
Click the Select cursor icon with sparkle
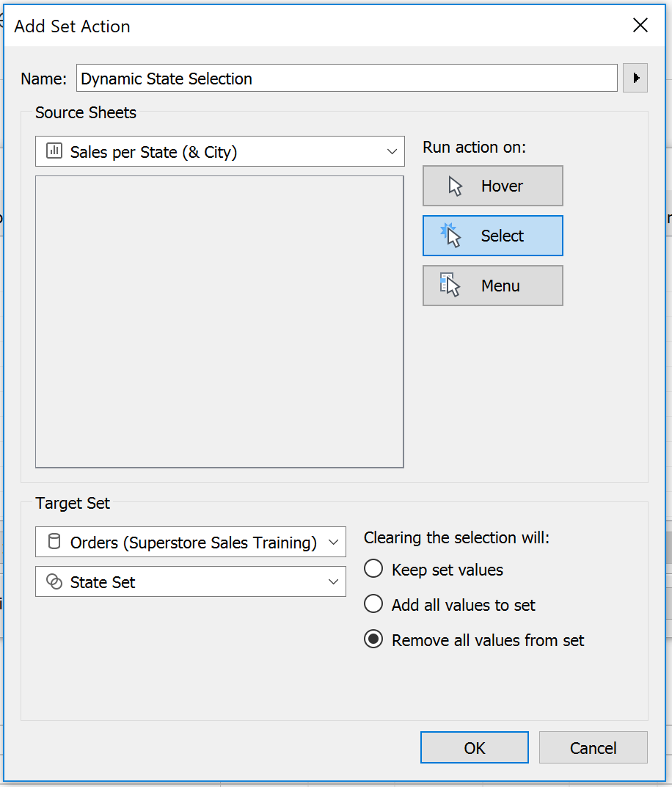click(x=450, y=236)
